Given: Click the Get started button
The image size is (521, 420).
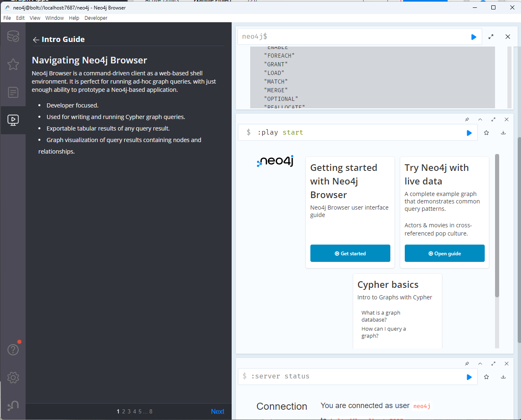Looking at the screenshot, I should pos(350,253).
